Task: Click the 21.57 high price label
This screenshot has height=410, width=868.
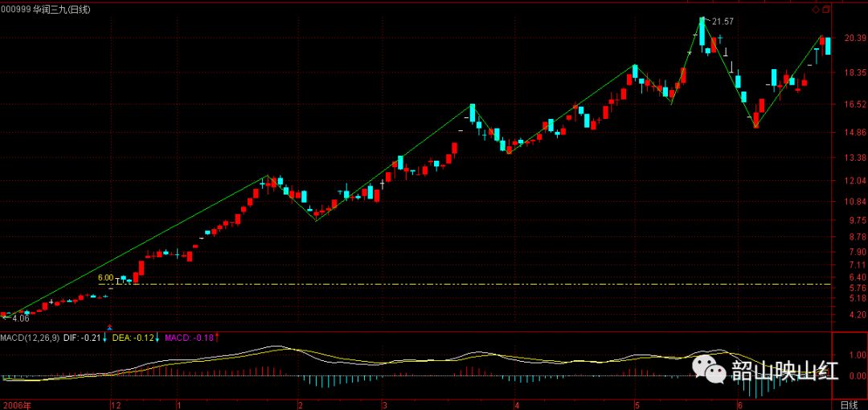Action: [x=723, y=22]
